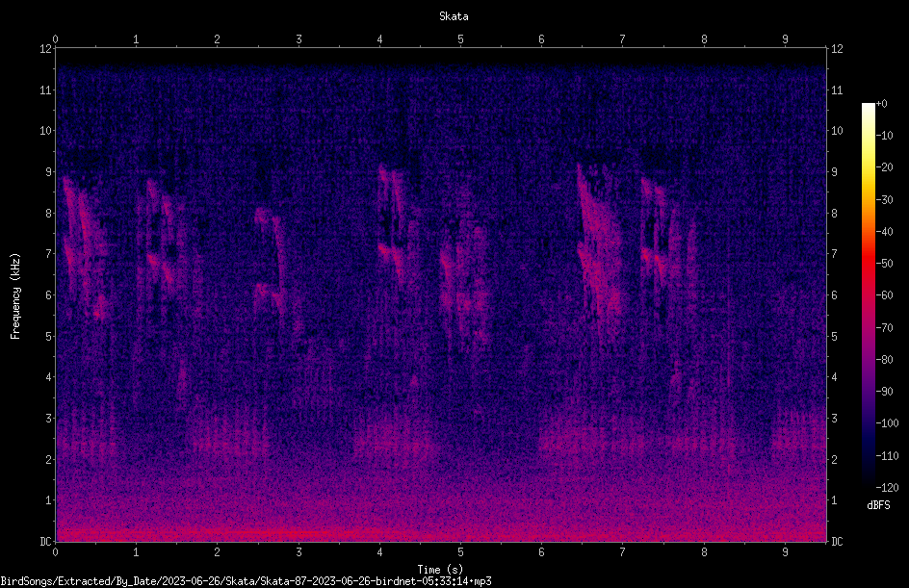
Task: Click the "-30" color scale label
Action: click(884, 200)
